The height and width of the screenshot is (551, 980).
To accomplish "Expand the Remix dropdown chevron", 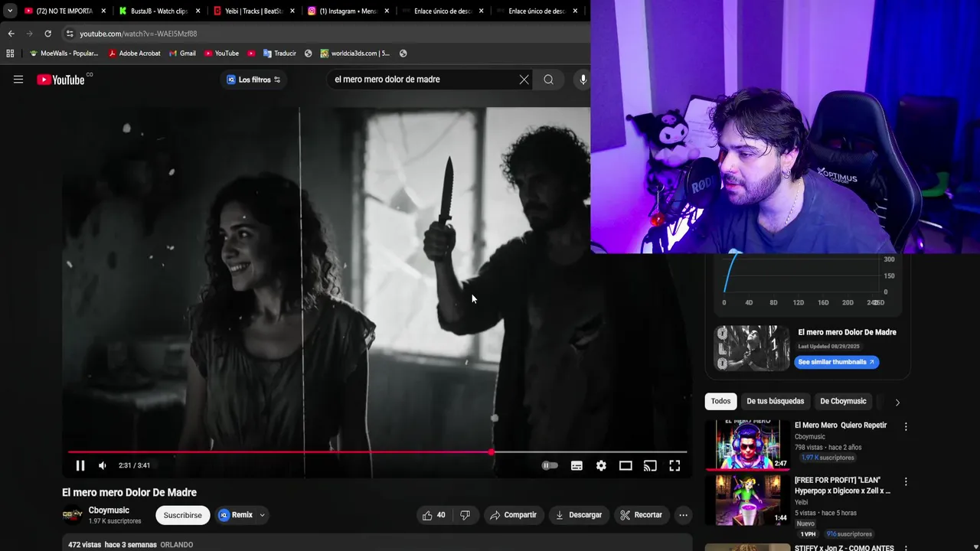I will coord(262,515).
